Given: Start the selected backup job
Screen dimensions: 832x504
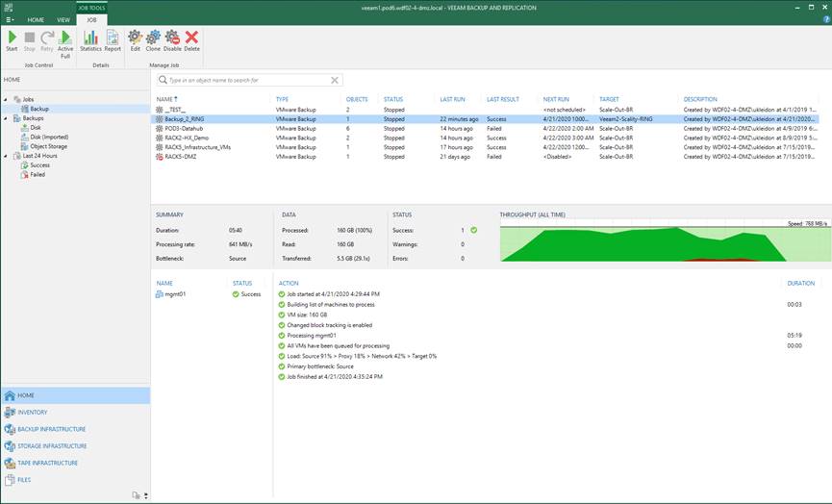Looking at the screenshot, I should coord(12,40).
